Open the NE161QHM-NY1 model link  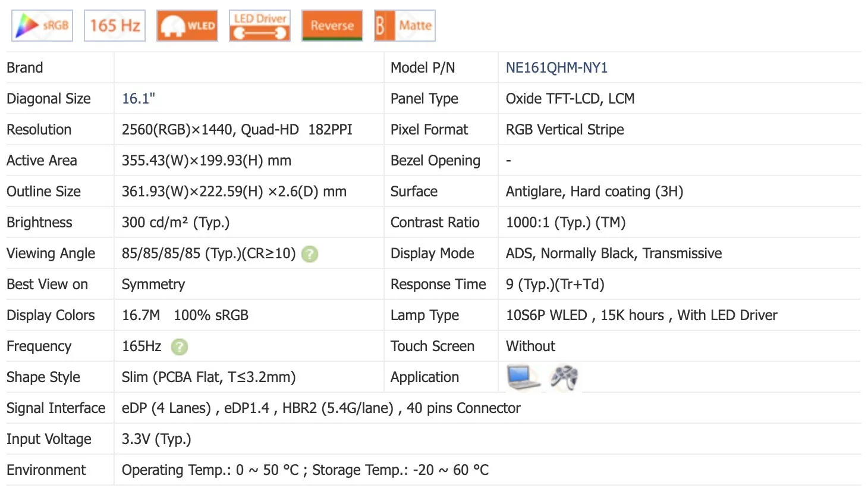556,68
